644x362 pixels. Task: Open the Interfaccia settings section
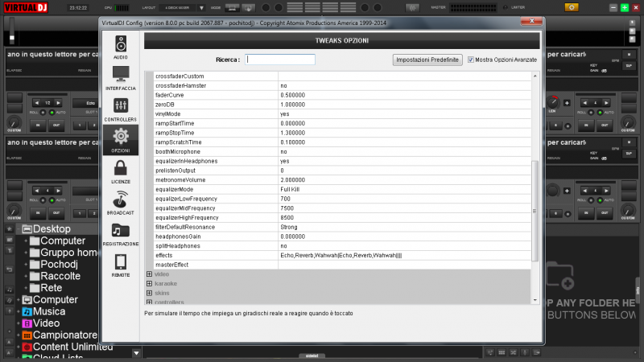(x=120, y=78)
